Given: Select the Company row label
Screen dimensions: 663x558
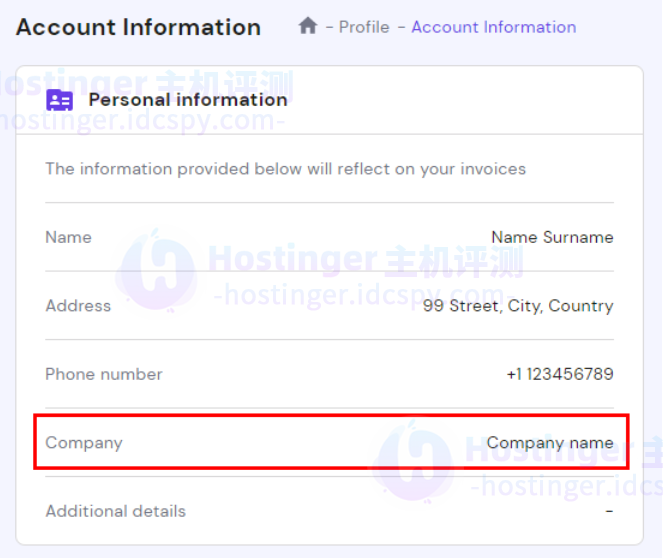Looking at the screenshot, I should coord(84,442).
